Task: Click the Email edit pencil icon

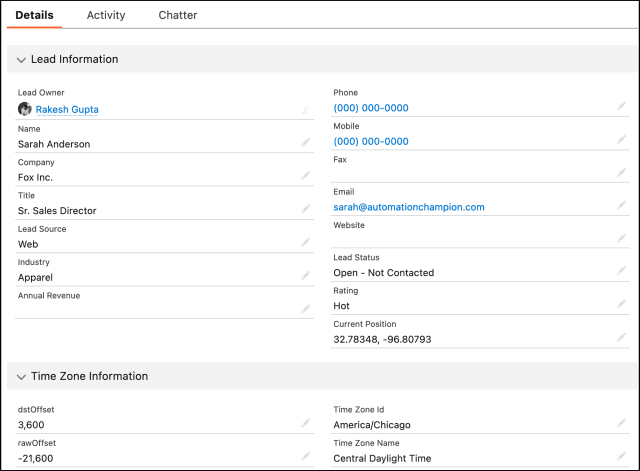Action: [621, 205]
